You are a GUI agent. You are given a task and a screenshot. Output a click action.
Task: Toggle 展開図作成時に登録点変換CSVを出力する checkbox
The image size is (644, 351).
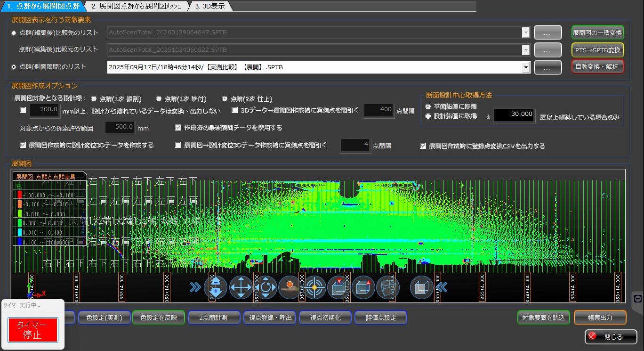[x=423, y=146]
